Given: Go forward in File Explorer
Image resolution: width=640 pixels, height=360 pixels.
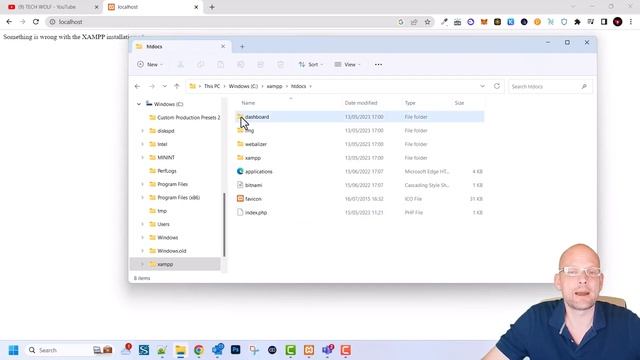Looking at the screenshot, I should (151, 86).
